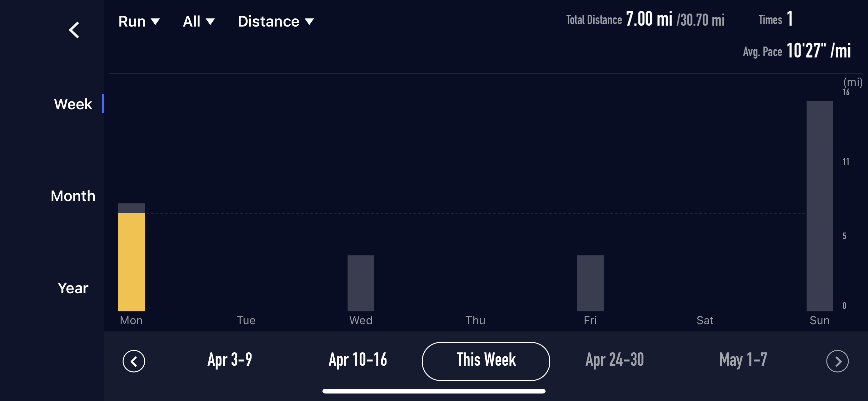The width and height of the screenshot is (868, 401).
Task: Select the Apr 10-16 week
Action: 358,359
